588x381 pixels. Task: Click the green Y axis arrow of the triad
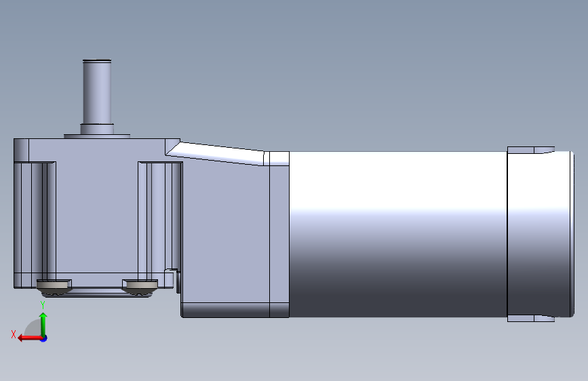point(43,324)
